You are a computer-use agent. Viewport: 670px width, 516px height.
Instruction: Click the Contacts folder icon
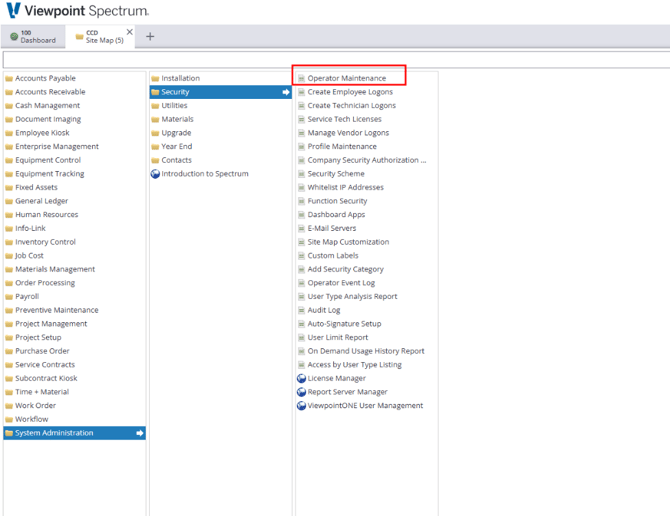(155, 161)
